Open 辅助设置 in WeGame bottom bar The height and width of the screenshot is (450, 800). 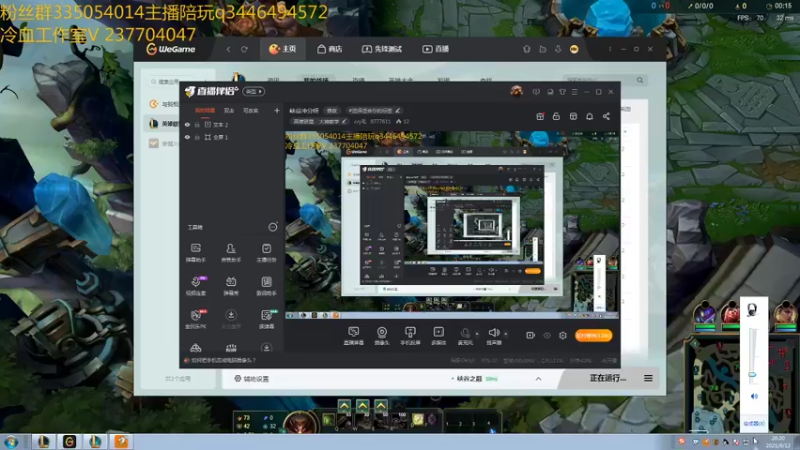pyautogui.click(x=252, y=379)
